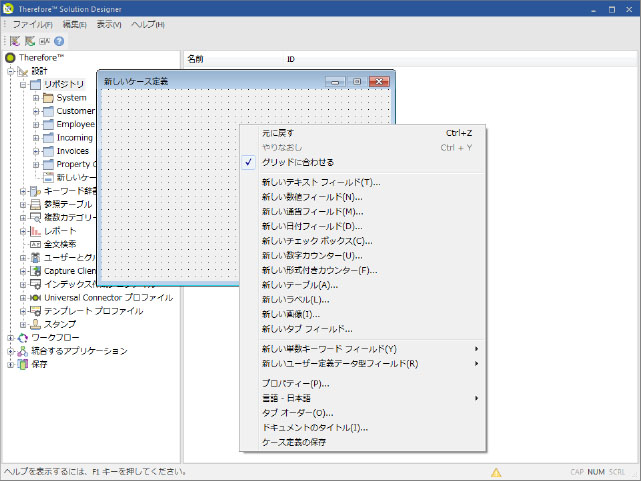Click the System folder icon

click(47, 98)
